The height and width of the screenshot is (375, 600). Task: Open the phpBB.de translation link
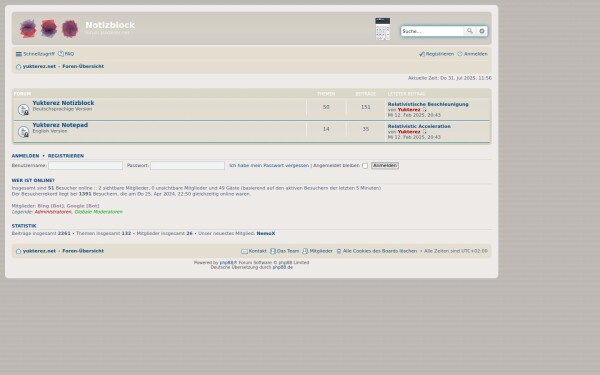pyautogui.click(x=282, y=267)
